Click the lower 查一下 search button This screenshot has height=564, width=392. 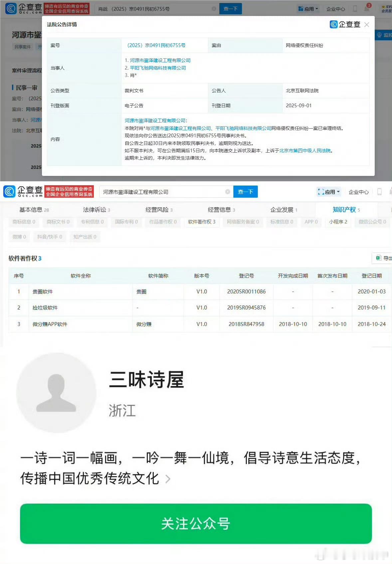[246, 192]
